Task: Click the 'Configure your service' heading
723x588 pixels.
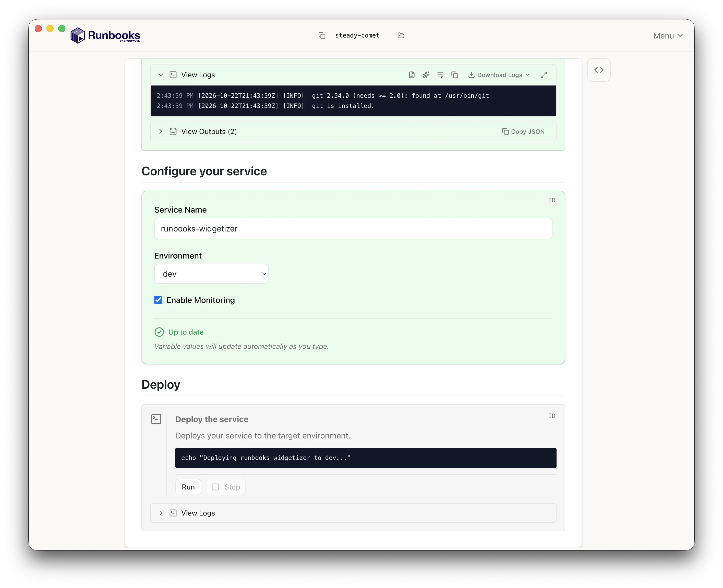Action: [x=204, y=171]
